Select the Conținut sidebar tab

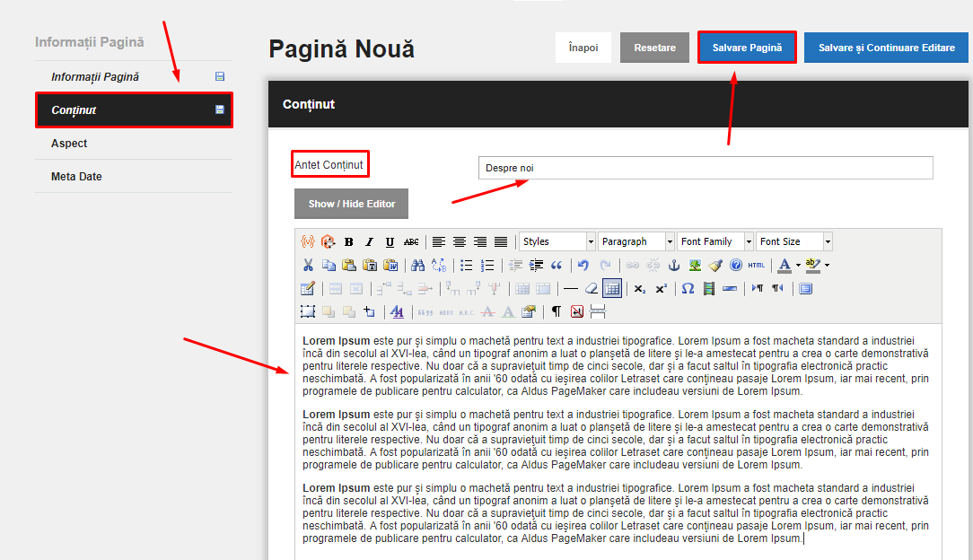click(x=134, y=110)
